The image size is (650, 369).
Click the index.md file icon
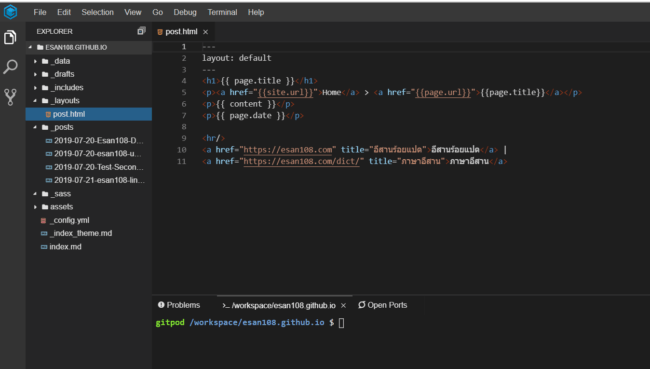click(44, 247)
